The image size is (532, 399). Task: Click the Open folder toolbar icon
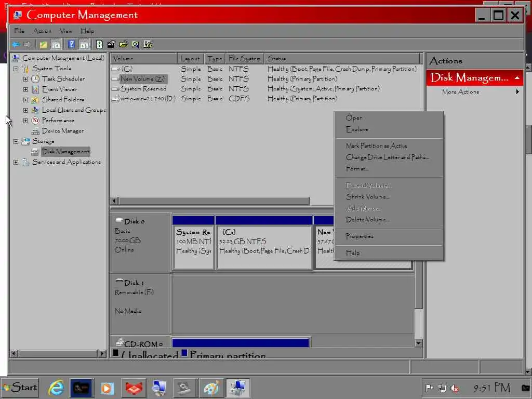pyautogui.click(x=123, y=45)
